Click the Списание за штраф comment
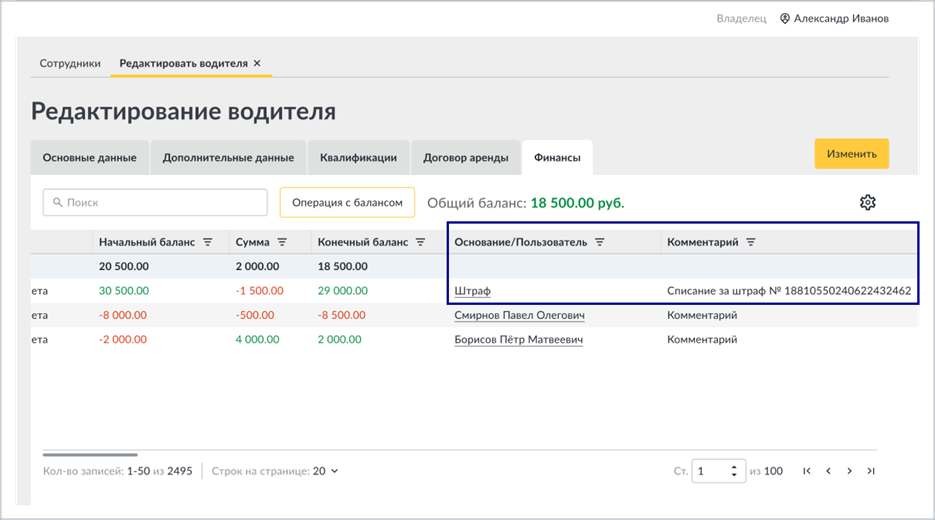 pos(789,291)
